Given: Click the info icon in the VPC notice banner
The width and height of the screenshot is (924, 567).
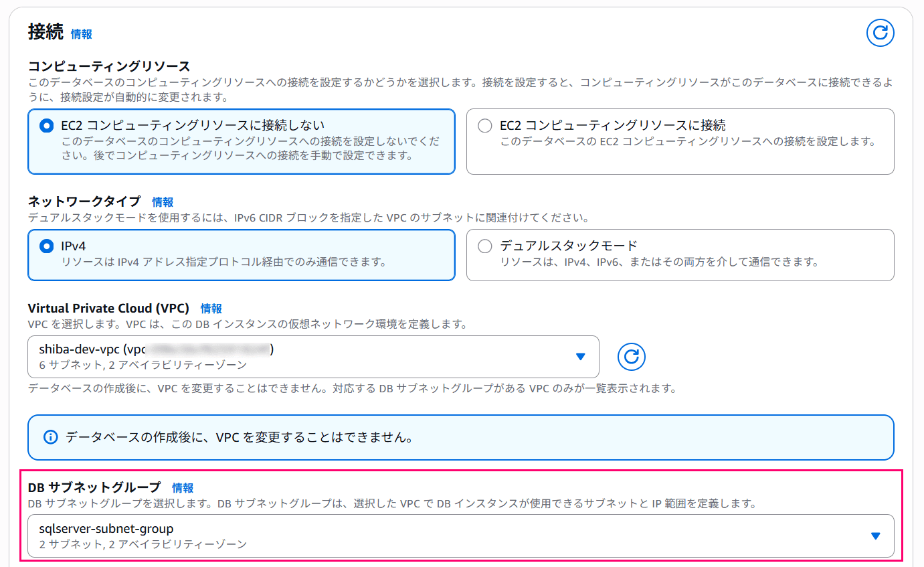Looking at the screenshot, I should pos(50,438).
